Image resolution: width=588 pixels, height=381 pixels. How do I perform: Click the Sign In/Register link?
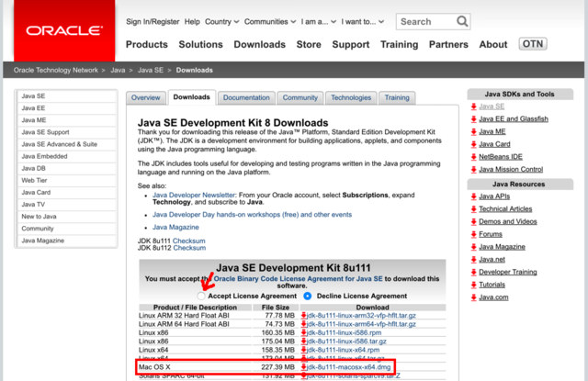pos(153,22)
